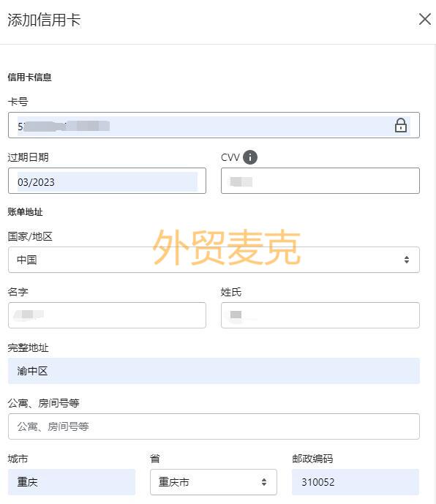Click the arrows on the 中国 selector

coord(407,260)
